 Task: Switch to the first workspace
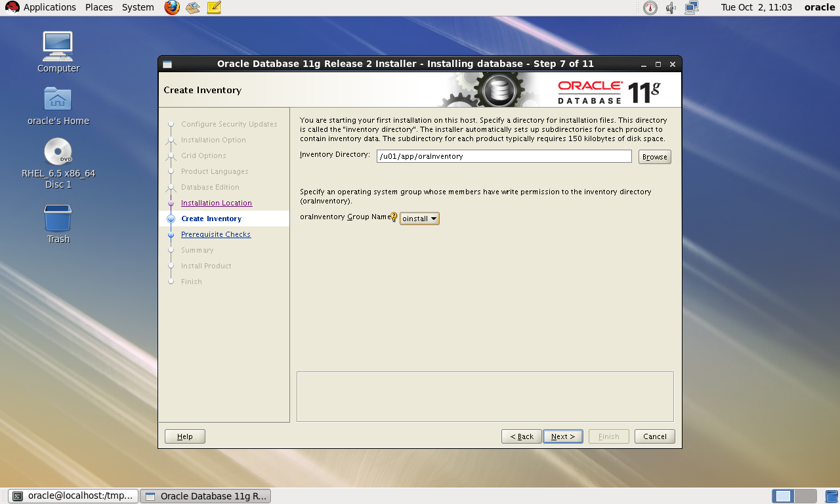782,496
